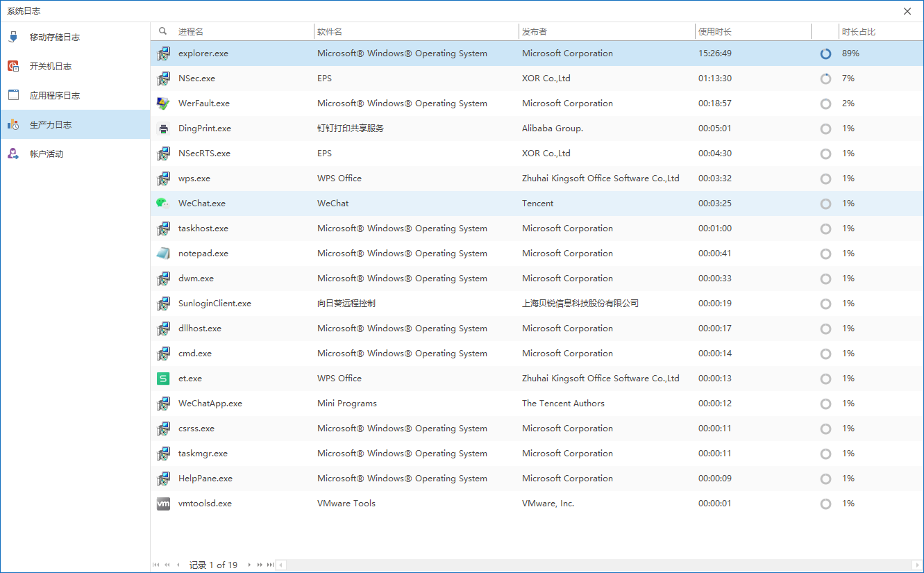This screenshot has height=573, width=924.
Task: Click the 00:00:41 duration for notepad.exe
Action: click(715, 254)
